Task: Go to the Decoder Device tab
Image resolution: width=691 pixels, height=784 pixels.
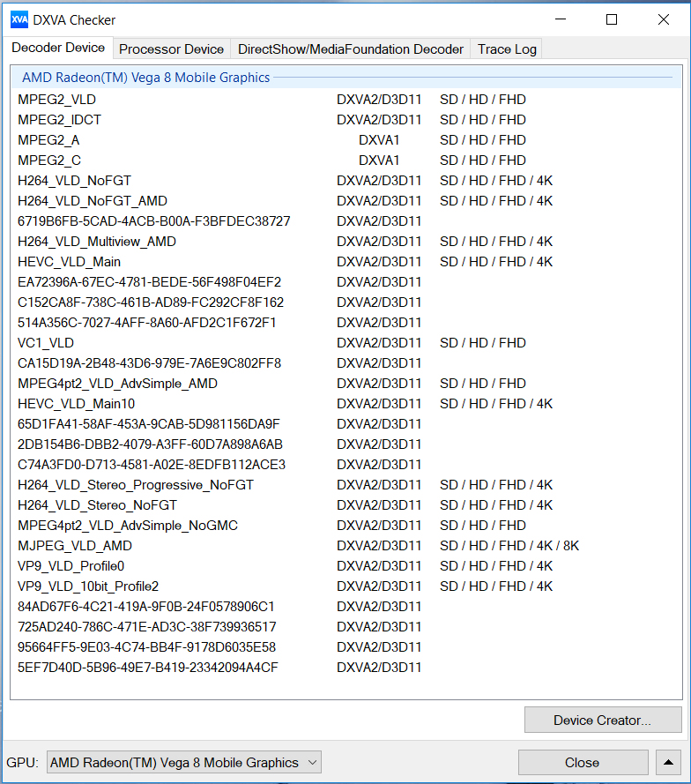Action: [58, 49]
